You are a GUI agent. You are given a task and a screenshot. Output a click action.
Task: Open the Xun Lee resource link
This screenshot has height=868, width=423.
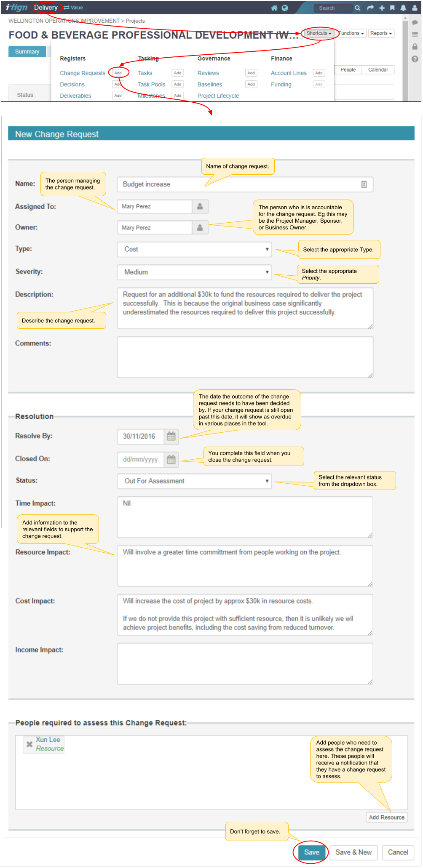click(48, 740)
